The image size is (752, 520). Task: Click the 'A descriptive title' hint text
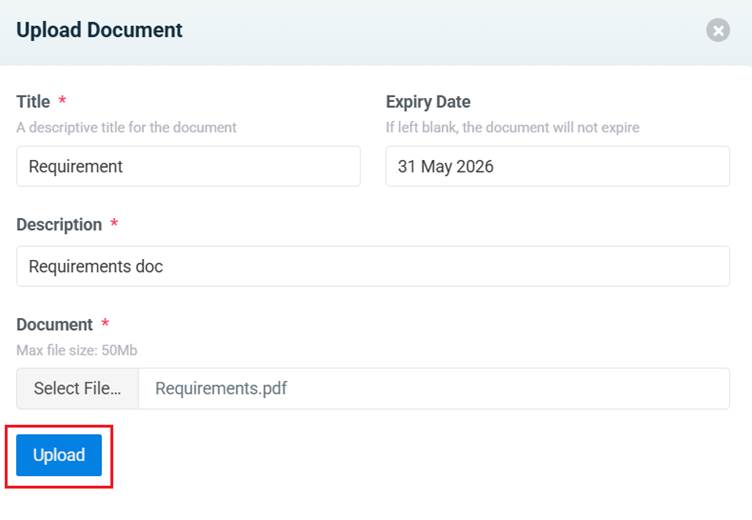(126, 128)
